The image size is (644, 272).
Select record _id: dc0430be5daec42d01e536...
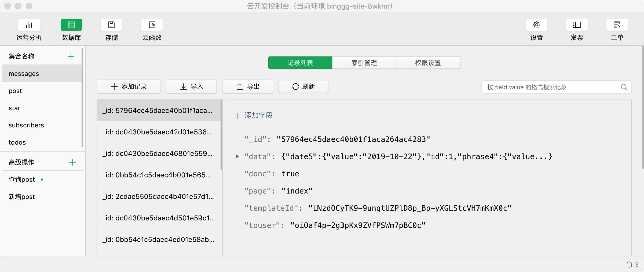[159, 132]
